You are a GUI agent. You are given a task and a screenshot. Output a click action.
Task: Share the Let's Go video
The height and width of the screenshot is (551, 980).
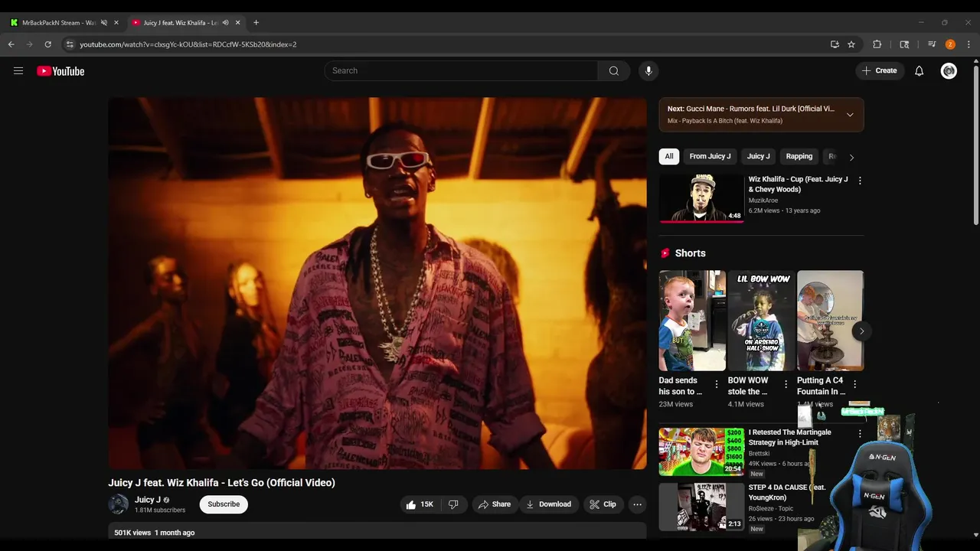tap(495, 504)
